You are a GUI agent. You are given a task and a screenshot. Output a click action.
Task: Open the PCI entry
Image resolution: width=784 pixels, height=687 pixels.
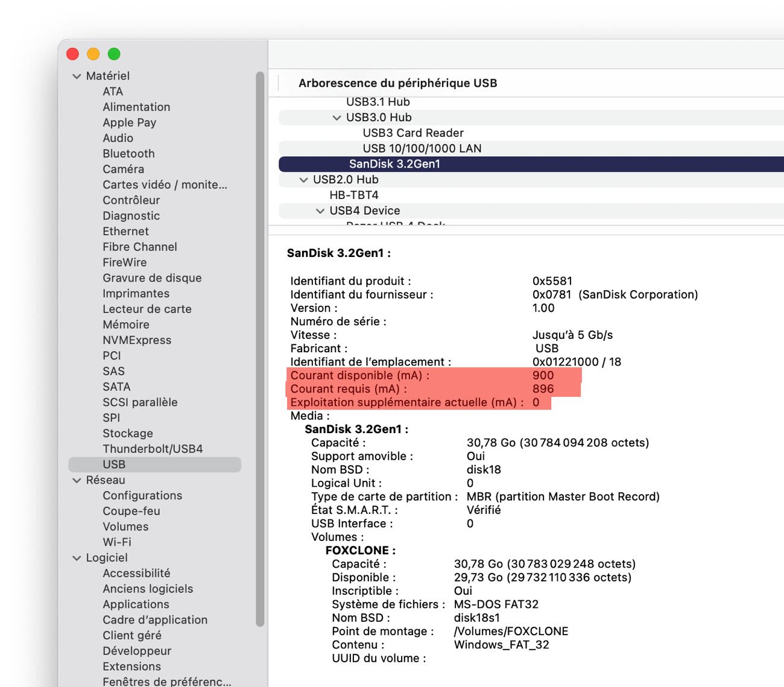pyautogui.click(x=112, y=355)
